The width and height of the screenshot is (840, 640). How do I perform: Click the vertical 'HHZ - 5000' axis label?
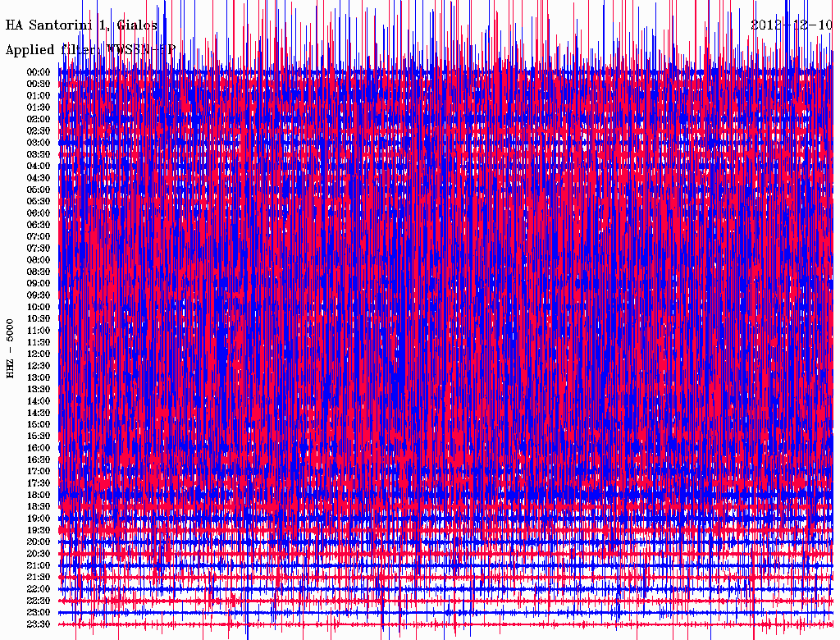tap(10, 348)
